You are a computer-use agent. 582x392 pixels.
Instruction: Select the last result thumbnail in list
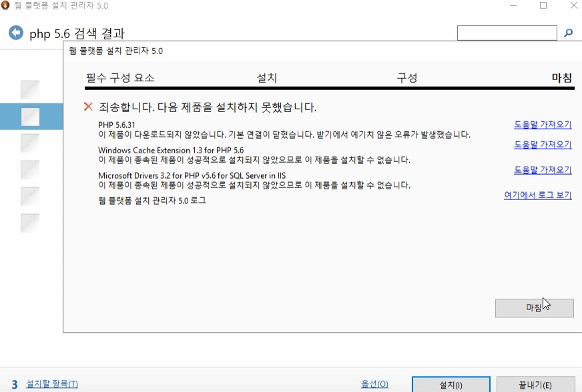[30, 223]
